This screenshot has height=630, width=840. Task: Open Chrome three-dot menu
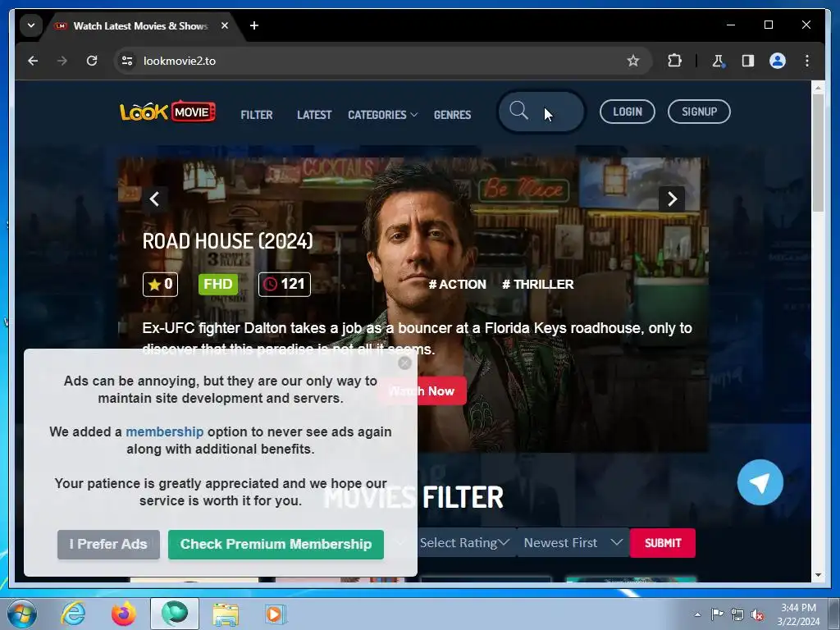tap(807, 61)
